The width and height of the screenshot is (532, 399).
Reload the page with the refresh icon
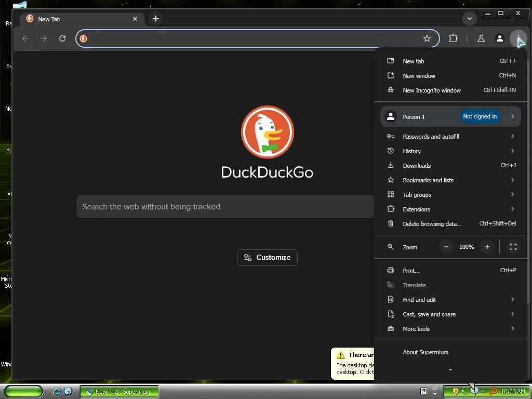point(62,38)
